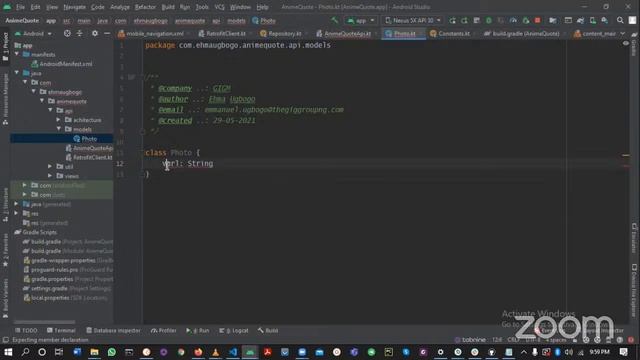The image size is (640, 360).
Task: Click the Profile app gauge icon
Action: (x=513, y=20)
